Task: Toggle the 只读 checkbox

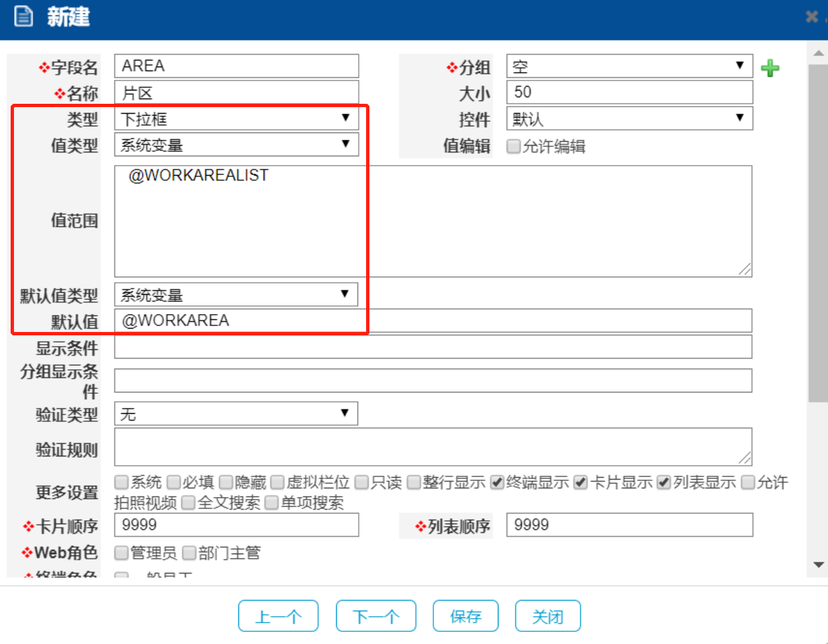Action: (361, 482)
